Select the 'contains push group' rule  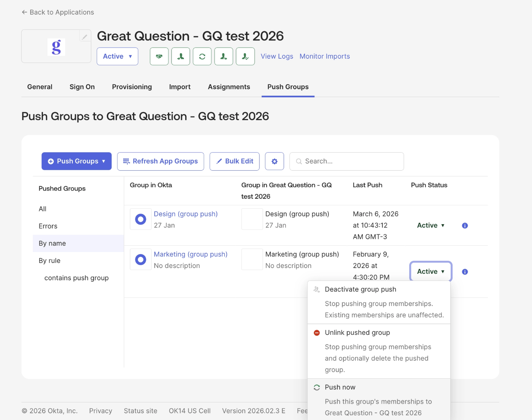coord(77,278)
